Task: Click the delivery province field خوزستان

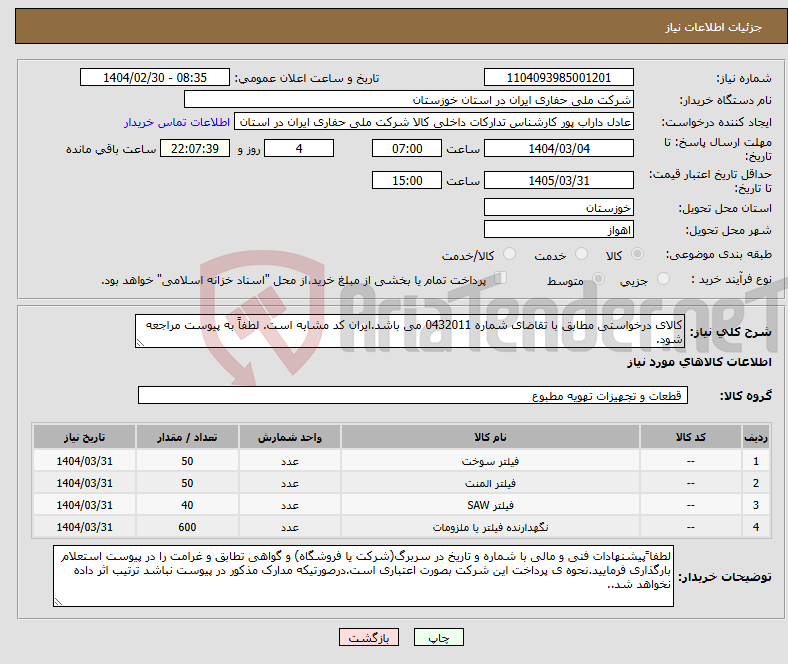Action: (x=558, y=207)
